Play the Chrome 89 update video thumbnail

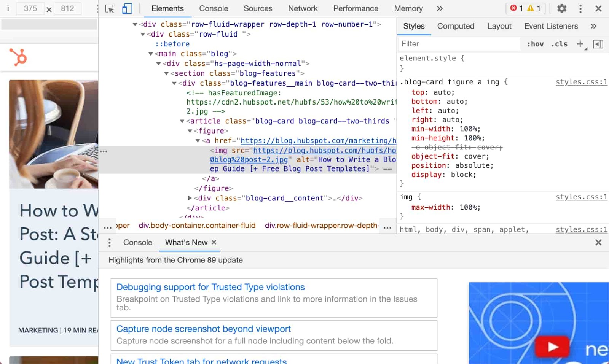pos(552,347)
